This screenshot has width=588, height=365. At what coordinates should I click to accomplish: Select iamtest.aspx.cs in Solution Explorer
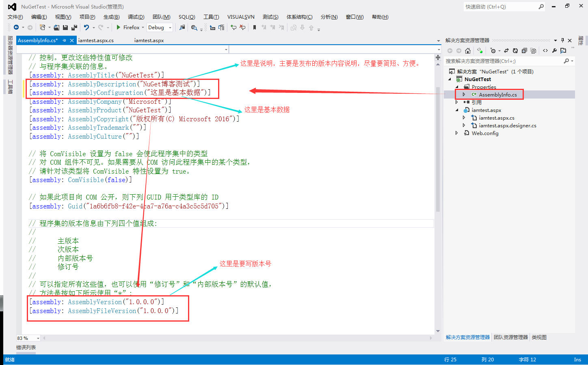click(x=497, y=118)
